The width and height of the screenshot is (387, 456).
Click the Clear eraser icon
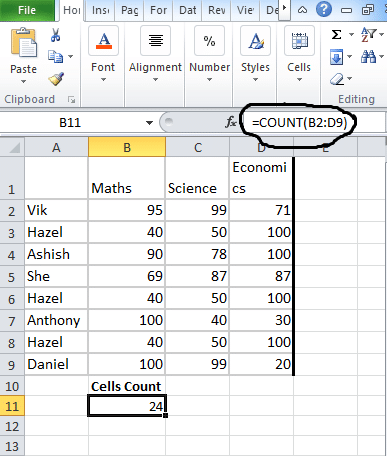tap(337, 79)
